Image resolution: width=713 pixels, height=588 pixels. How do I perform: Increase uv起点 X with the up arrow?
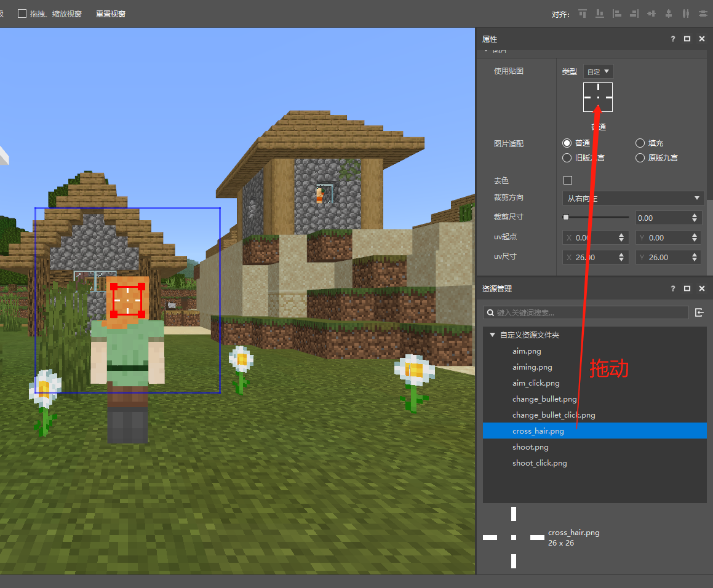(x=621, y=235)
